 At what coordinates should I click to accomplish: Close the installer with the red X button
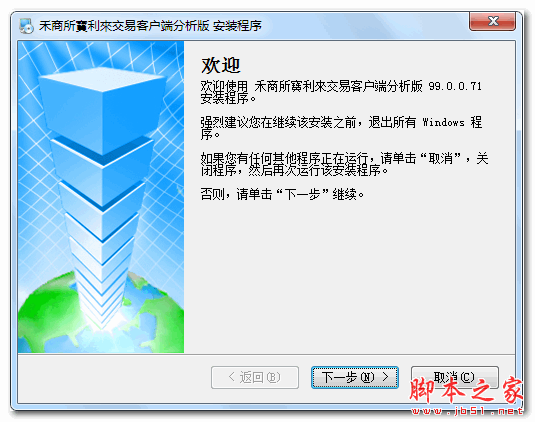tap(492, 21)
